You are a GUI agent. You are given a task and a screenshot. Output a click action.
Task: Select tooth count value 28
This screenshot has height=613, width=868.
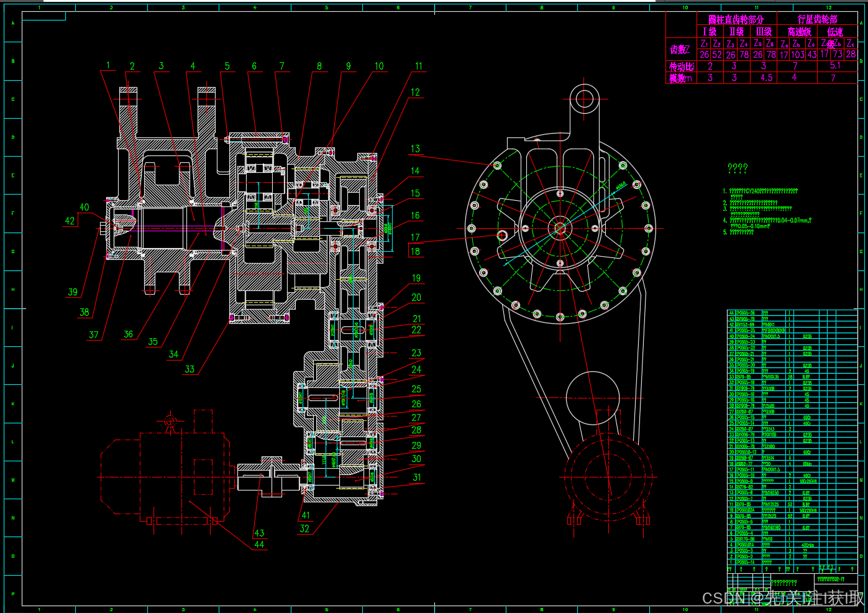(851, 54)
